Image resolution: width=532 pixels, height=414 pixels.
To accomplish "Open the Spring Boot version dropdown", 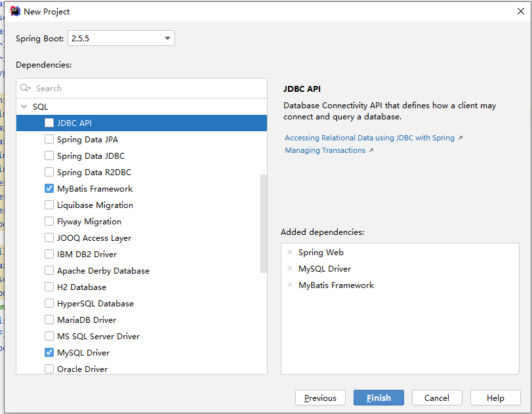I will click(x=121, y=38).
